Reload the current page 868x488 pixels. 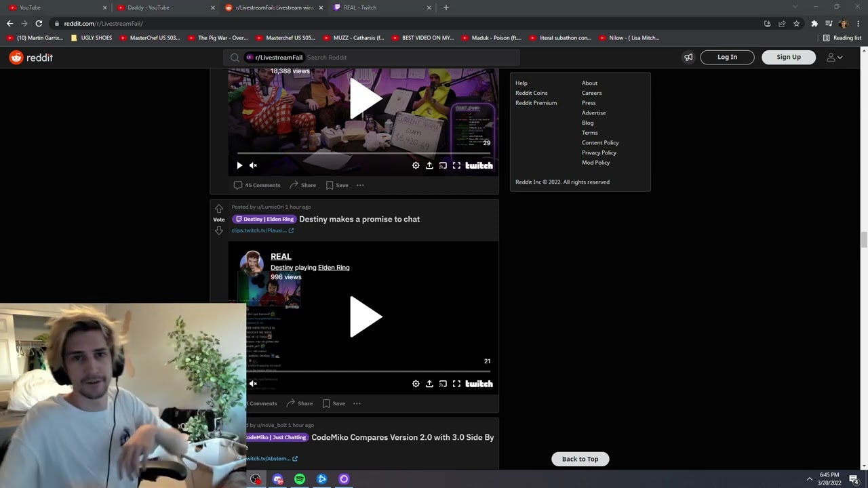39,23
